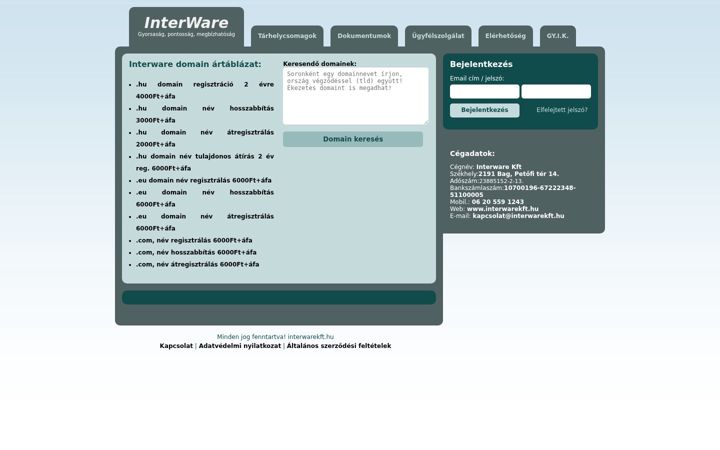Click the .eu domain név regisztrálás item

pos(203,180)
